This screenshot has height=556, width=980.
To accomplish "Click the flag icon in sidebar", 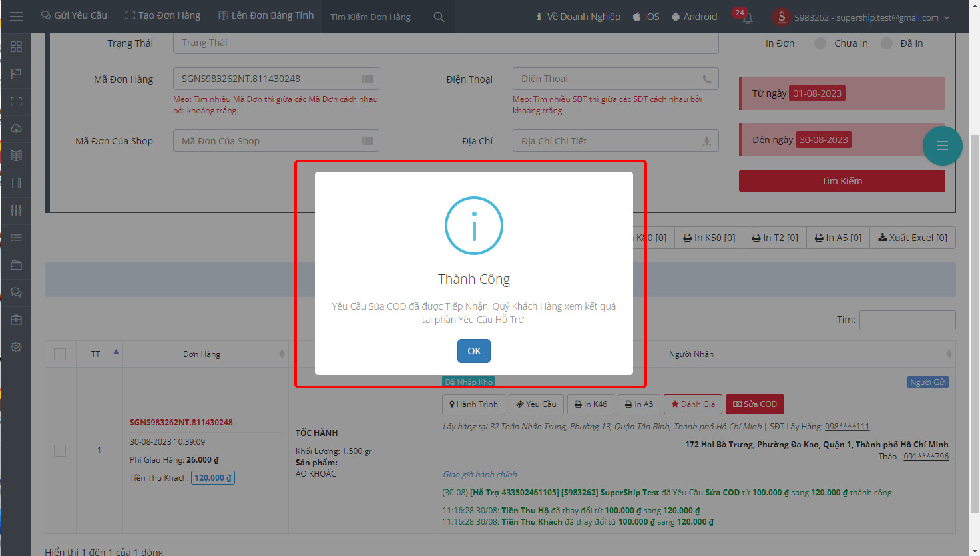I will coord(16,74).
